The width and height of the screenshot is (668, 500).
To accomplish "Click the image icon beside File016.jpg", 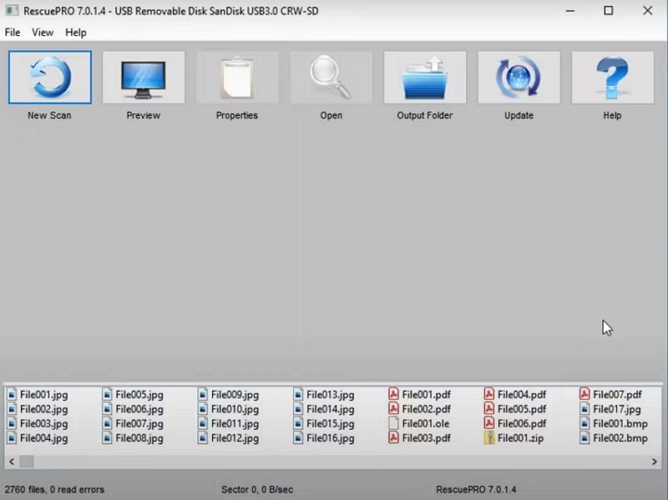I will (298, 438).
